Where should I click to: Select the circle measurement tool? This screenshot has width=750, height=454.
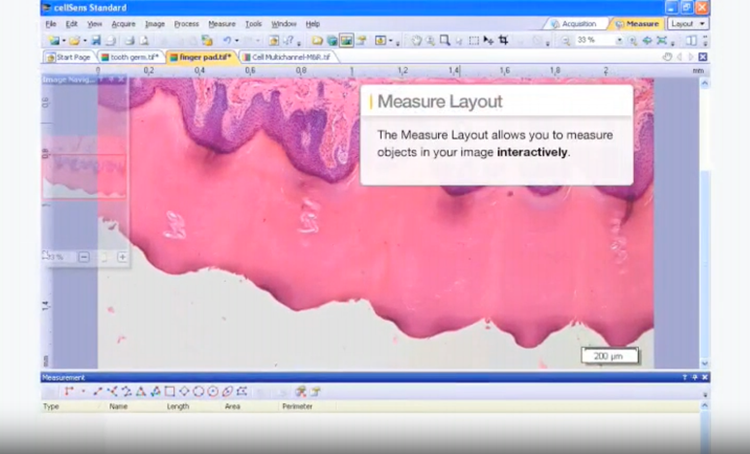click(x=198, y=392)
